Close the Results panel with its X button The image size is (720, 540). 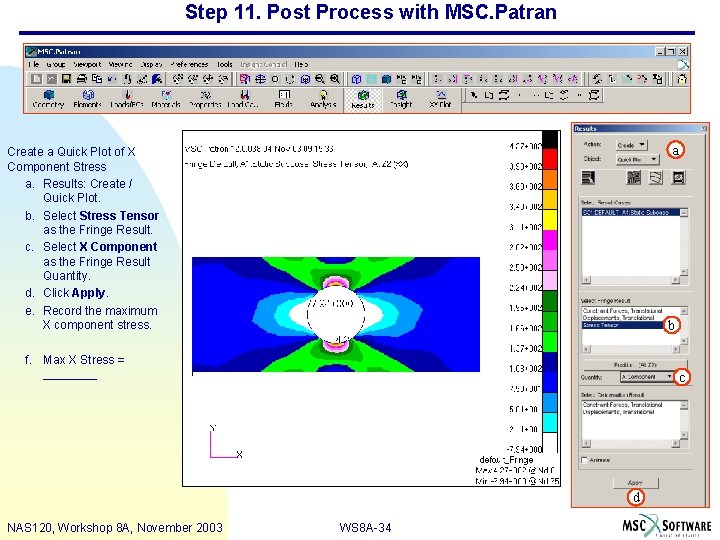(x=703, y=128)
